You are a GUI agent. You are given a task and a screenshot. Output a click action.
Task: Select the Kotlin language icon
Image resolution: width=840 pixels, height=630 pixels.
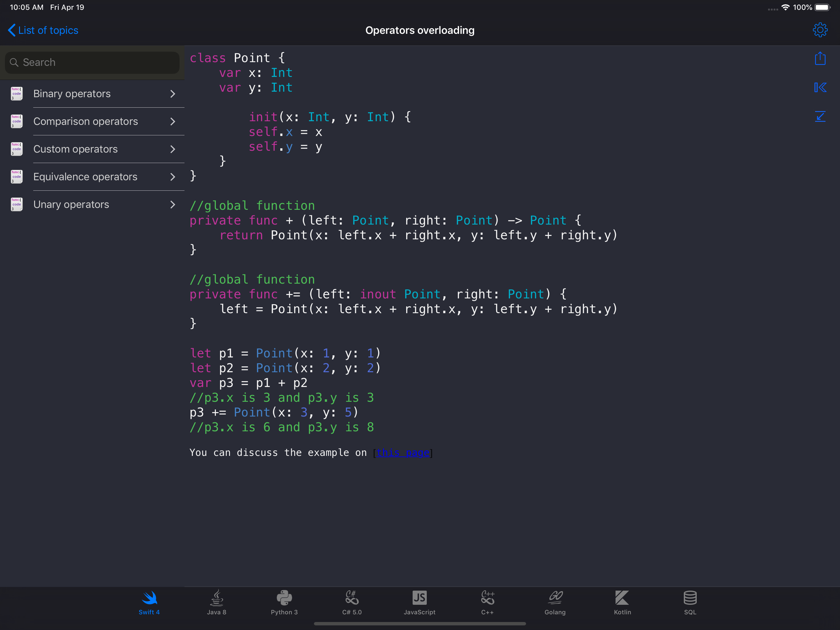point(622,602)
